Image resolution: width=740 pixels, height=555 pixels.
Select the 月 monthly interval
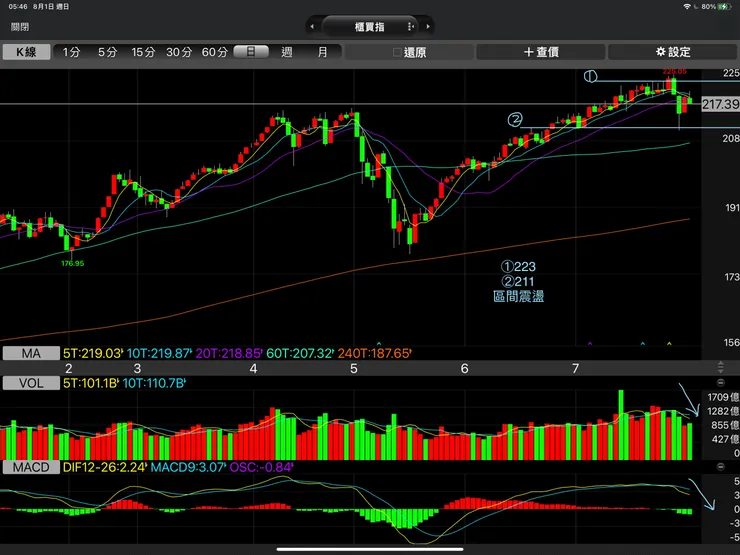pyautogui.click(x=322, y=52)
